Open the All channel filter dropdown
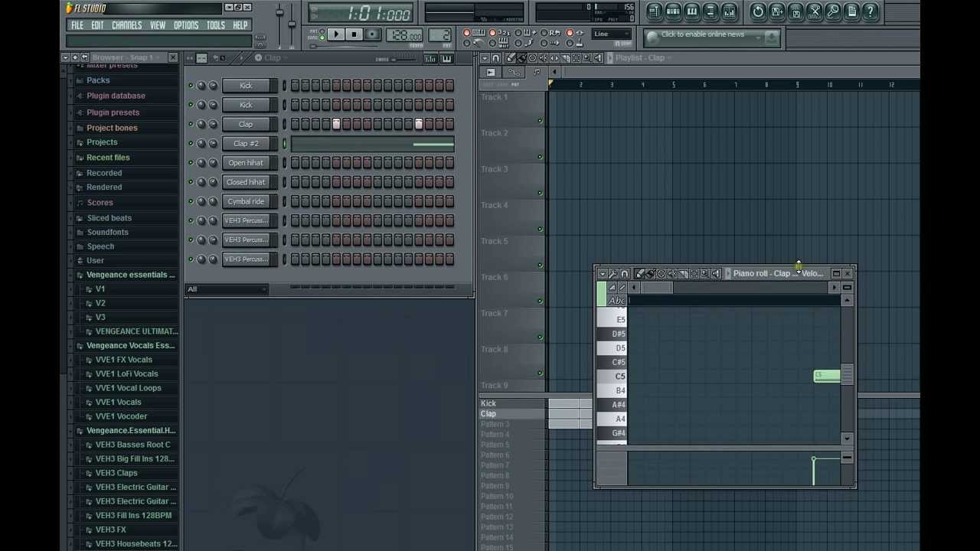The width and height of the screenshot is (980, 551). [227, 289]
